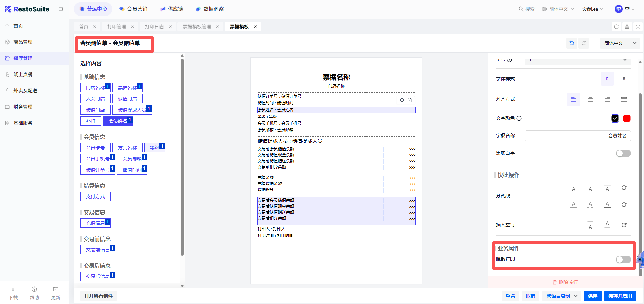The image size is (644, 304).
Task: Select bold font style B
Action: (x=624, y=79)
